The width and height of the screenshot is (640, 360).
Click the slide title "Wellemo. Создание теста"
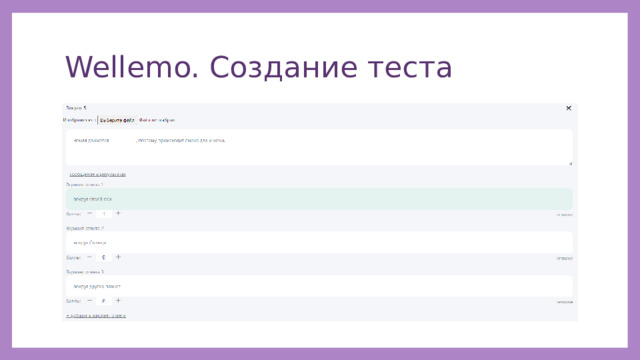258,67
